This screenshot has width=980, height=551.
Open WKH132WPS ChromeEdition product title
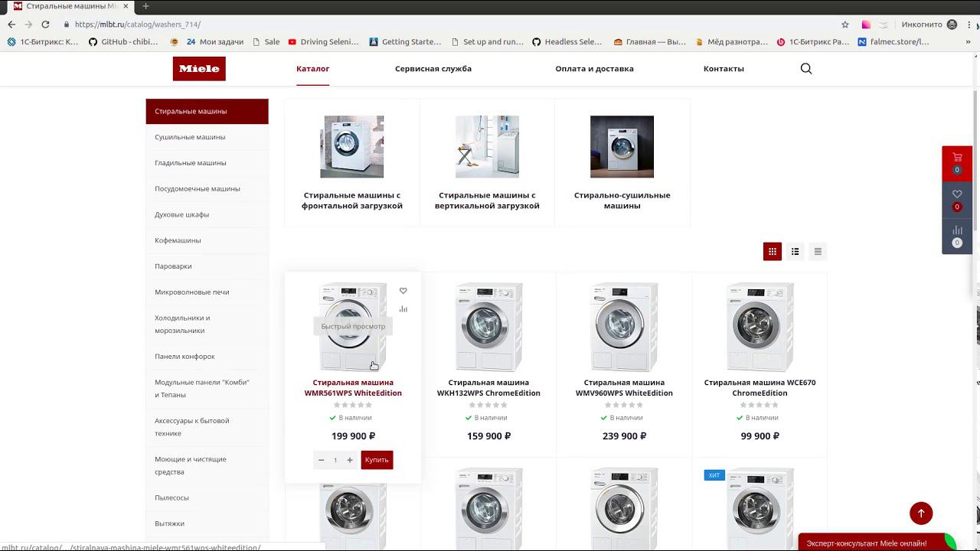[x=488, y=388]
